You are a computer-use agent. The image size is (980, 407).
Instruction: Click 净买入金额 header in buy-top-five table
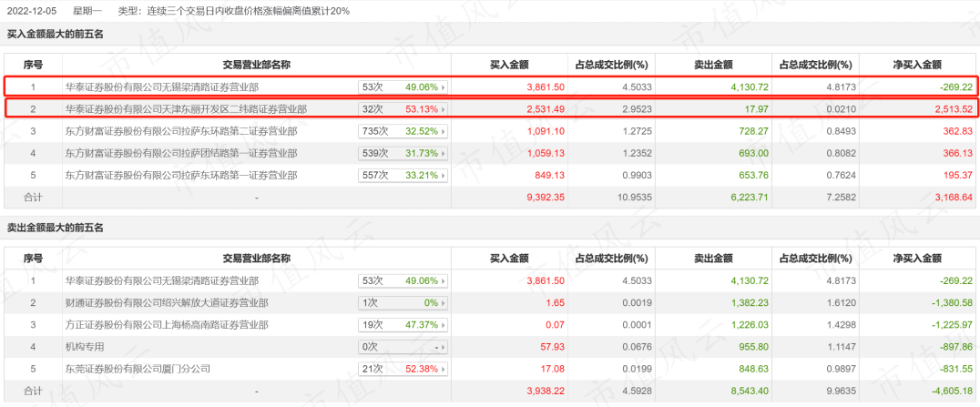[917, 65]
